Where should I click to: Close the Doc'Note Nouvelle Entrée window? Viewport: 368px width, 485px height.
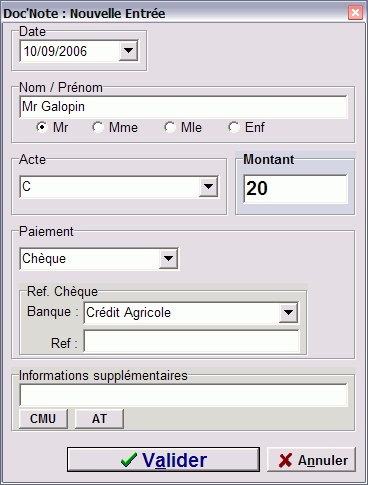tap(355, 13)
